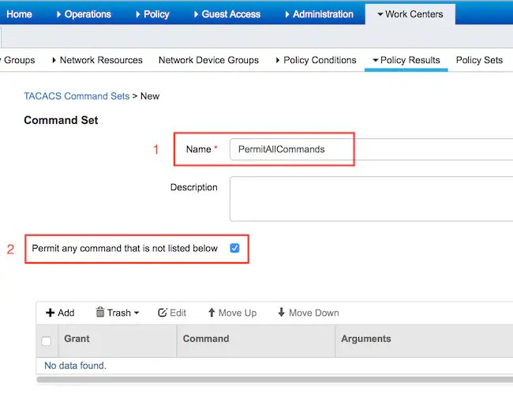Uncheck Permit any command not listed below

[234, 248]
